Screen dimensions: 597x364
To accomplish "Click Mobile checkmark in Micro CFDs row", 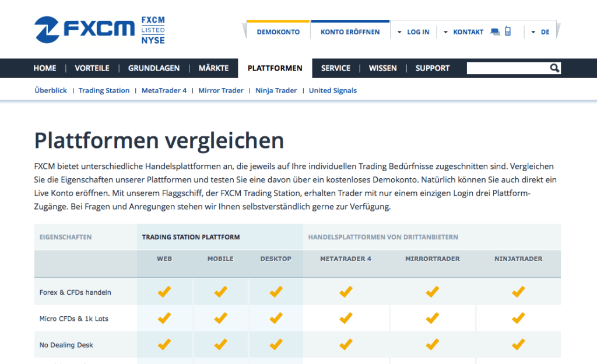I will click(220, 318).
